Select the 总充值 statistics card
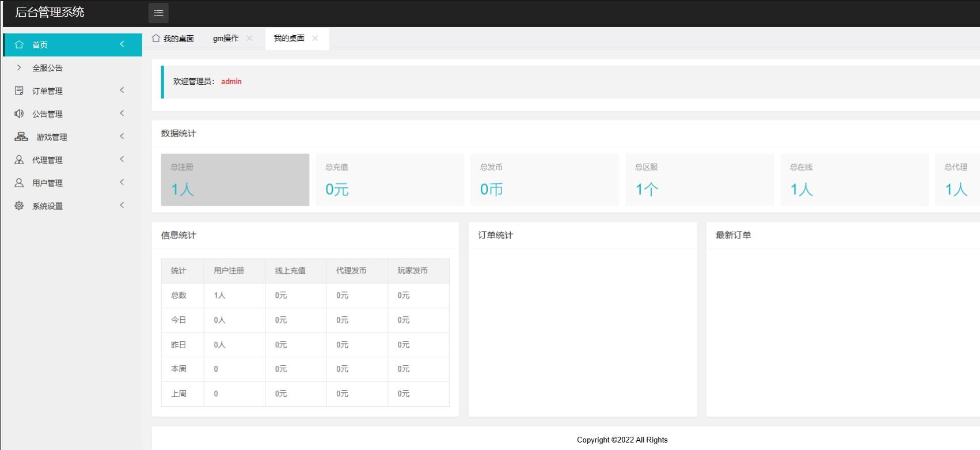The height and width of the screenshot is (450, 980). point(389,179)
